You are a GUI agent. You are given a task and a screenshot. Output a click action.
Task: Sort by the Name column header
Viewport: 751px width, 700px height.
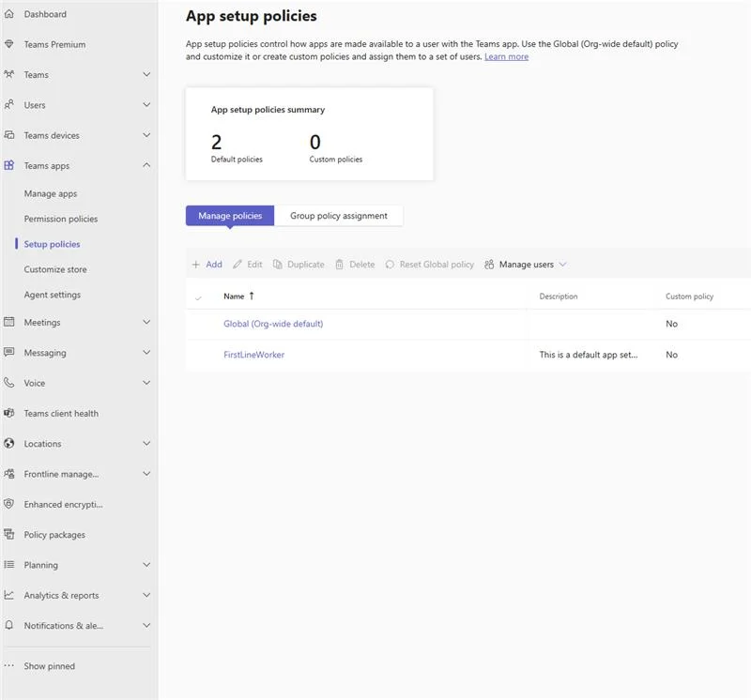tap(234, 297)
